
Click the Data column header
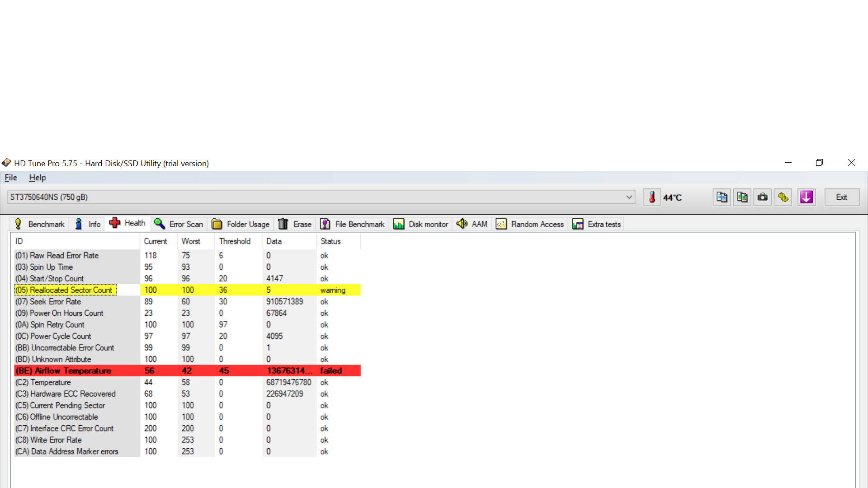click(x=290, y=241)
